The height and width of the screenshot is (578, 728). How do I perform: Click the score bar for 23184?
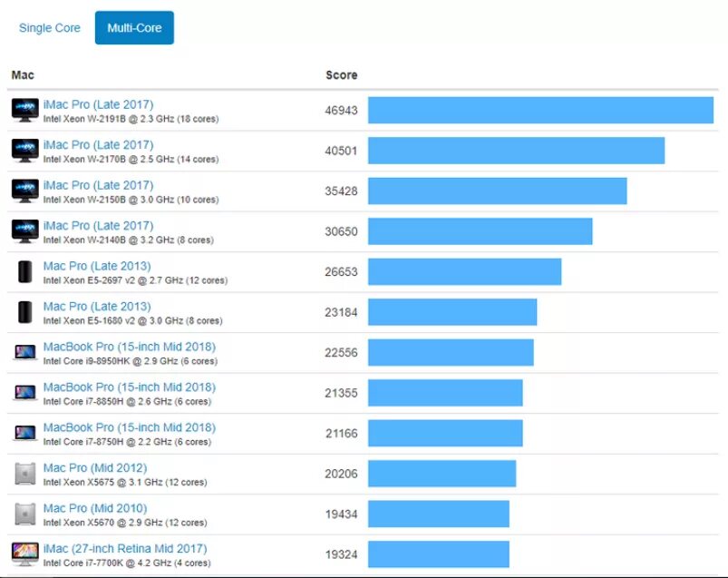click(x=452, y=312)
